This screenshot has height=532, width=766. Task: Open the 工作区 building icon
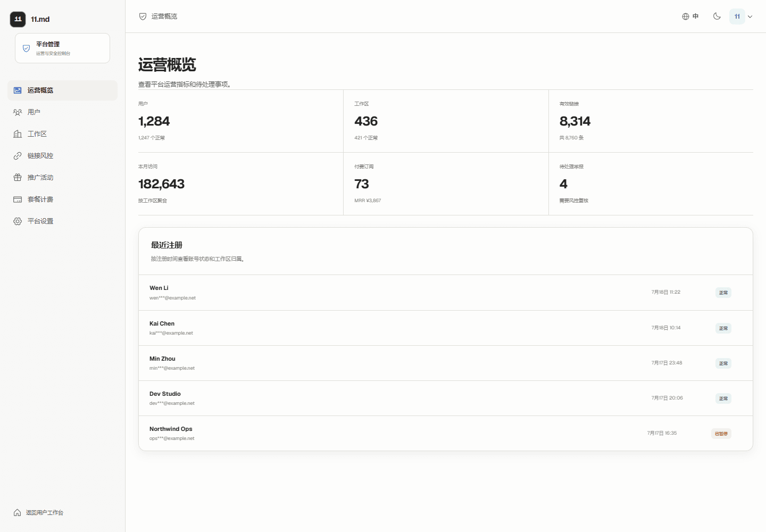click(18, 134)
